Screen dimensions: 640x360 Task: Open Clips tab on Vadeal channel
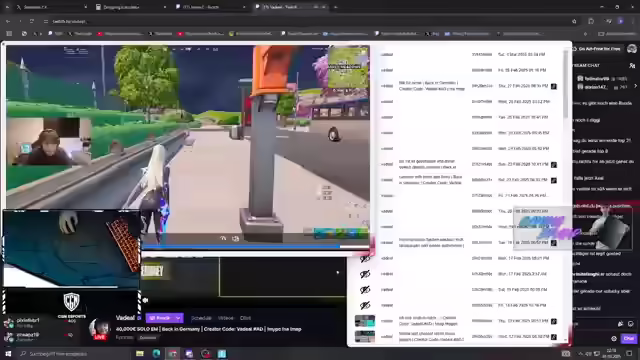(245, 318)
